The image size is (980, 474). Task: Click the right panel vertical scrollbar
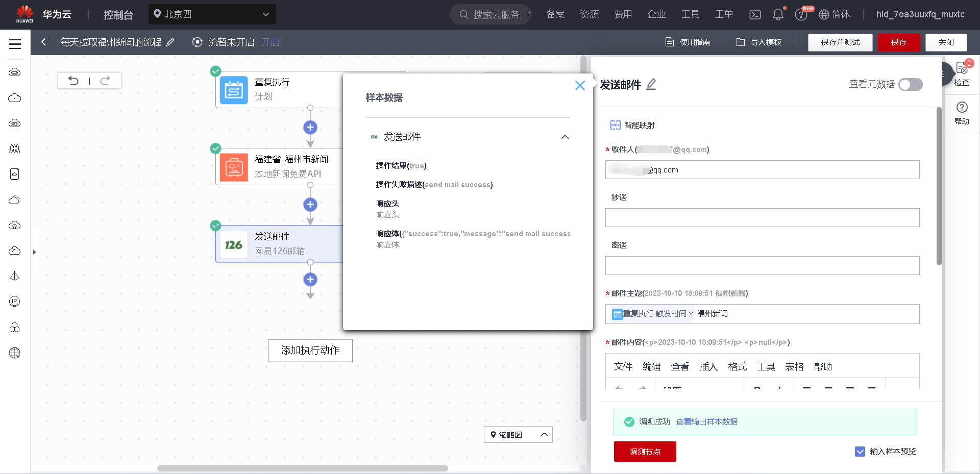coord(939,186)
